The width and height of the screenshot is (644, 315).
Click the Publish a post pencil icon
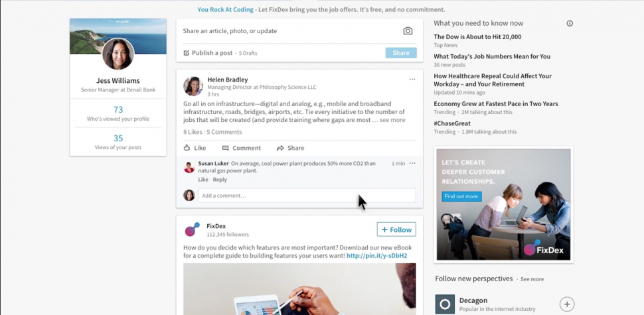point(187,53)
